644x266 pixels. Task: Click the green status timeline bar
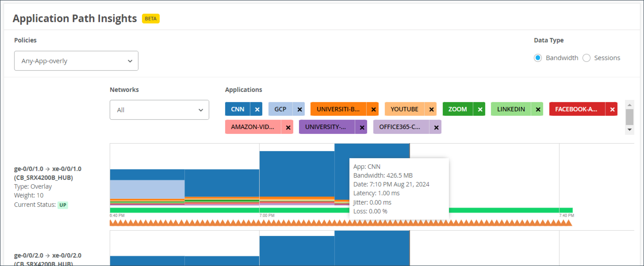(225, 210)
